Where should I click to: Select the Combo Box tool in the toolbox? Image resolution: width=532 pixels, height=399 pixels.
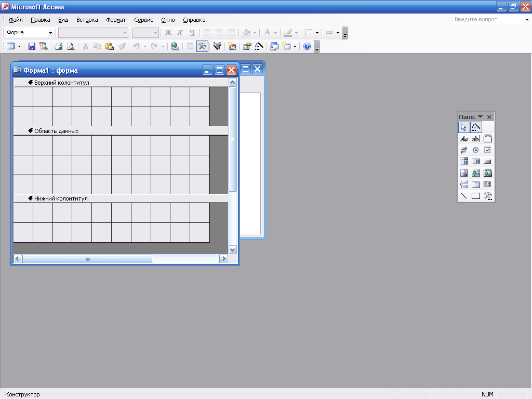tap(464, 162)
